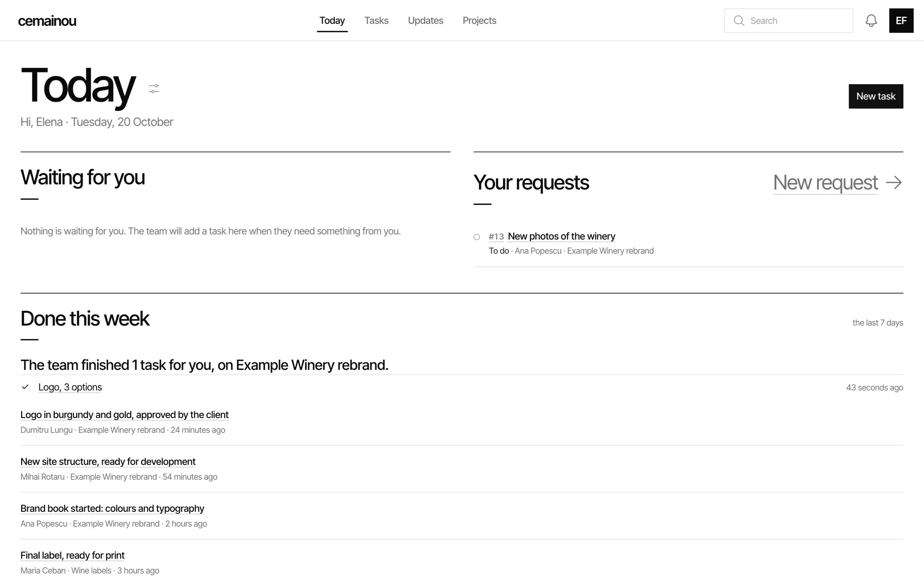This screenshot has height=578, width=924.
Task: Open the Projects tab
Action: point(479,20)
